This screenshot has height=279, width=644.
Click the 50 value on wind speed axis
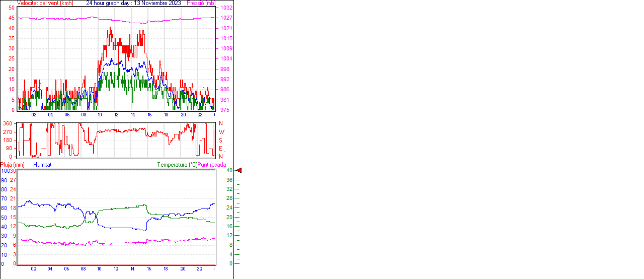point(12,8)
